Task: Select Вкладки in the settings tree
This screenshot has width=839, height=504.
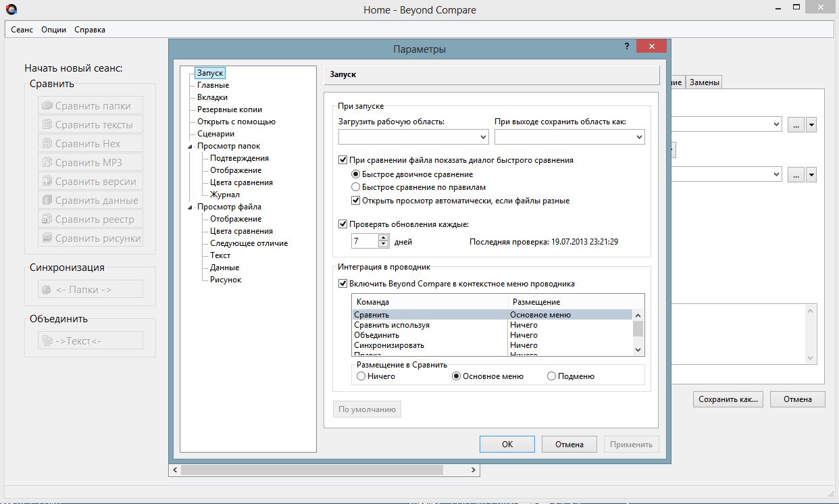Action: click(212, 97)
